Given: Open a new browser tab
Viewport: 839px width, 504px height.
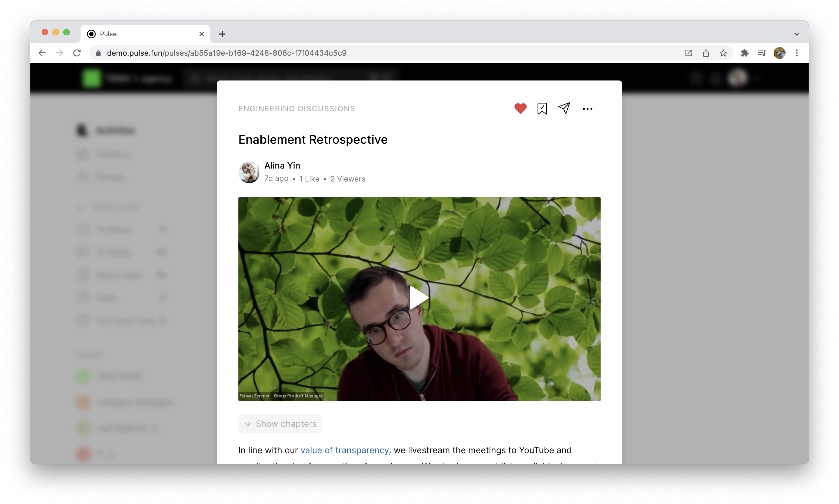Looking at the screenshot, I should [222, 34].
